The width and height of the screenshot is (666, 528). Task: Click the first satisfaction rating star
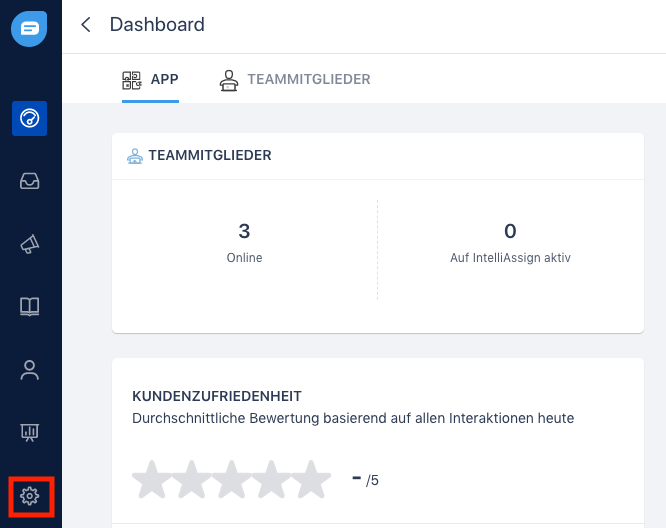(152, 479)
